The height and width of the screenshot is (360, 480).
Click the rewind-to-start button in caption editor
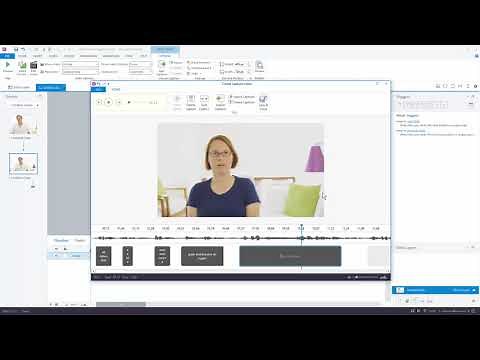(99, 102)
